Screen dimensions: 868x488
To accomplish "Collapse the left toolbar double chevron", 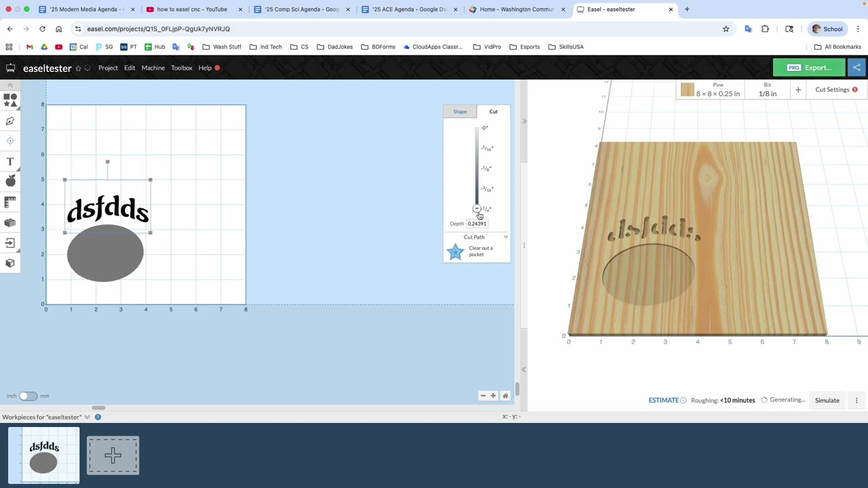I will coord(10,85).
